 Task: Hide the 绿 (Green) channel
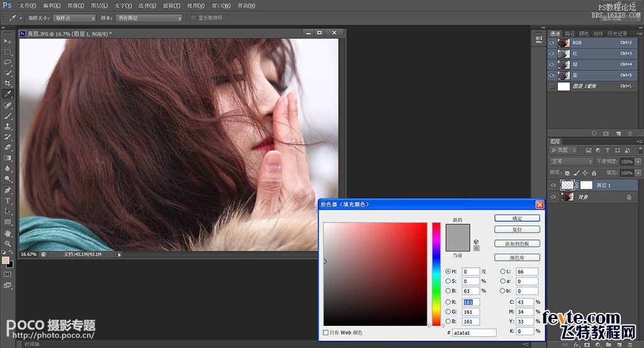click(552, 65)
